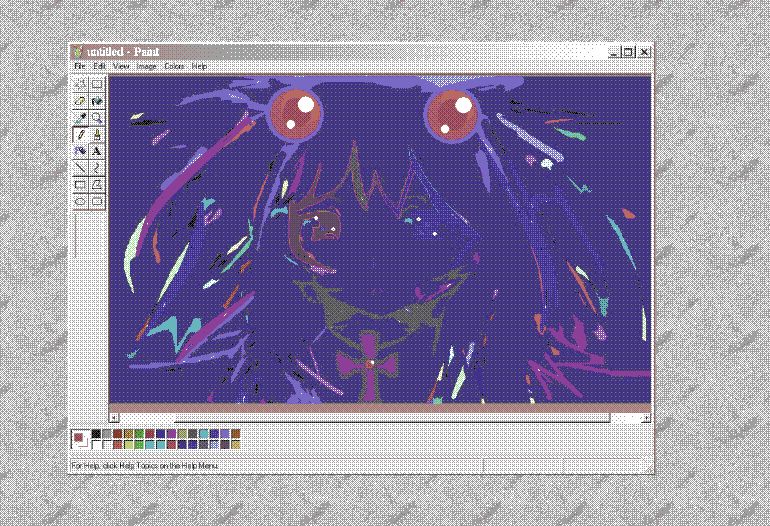
Task: Click the 'untitled - Paint' title text
Action: (x=123, y=52)
